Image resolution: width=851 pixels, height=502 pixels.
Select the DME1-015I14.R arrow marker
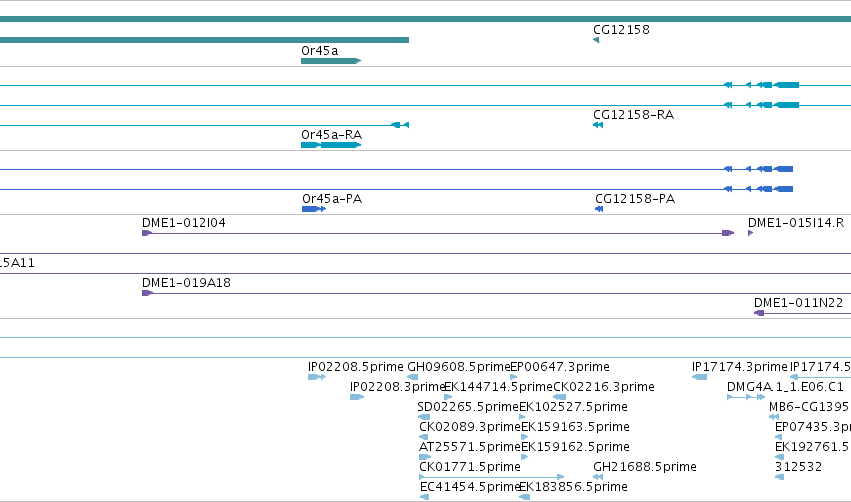[x=751, y=233]
